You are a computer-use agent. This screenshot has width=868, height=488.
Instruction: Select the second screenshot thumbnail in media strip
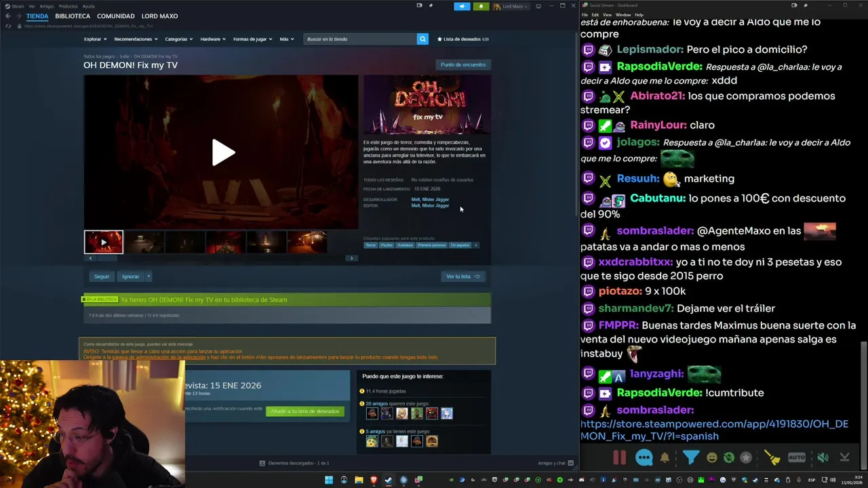pyautogui.click(x=144, y=242)
